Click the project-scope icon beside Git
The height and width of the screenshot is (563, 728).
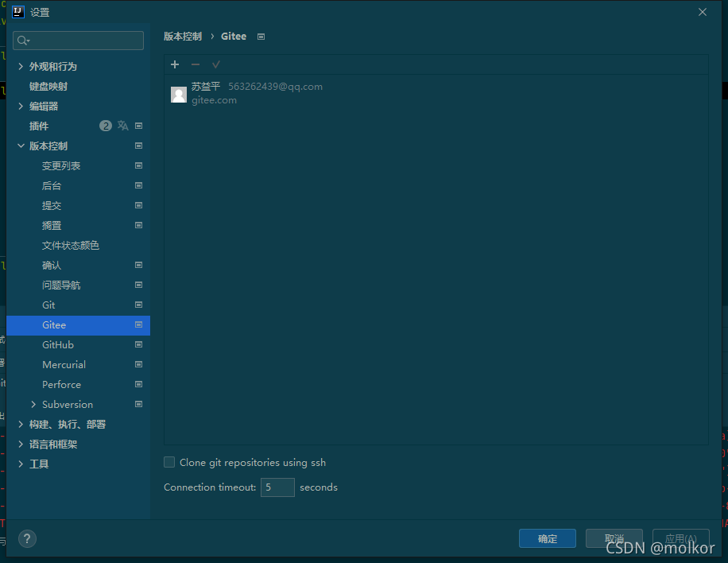(138, 305)
